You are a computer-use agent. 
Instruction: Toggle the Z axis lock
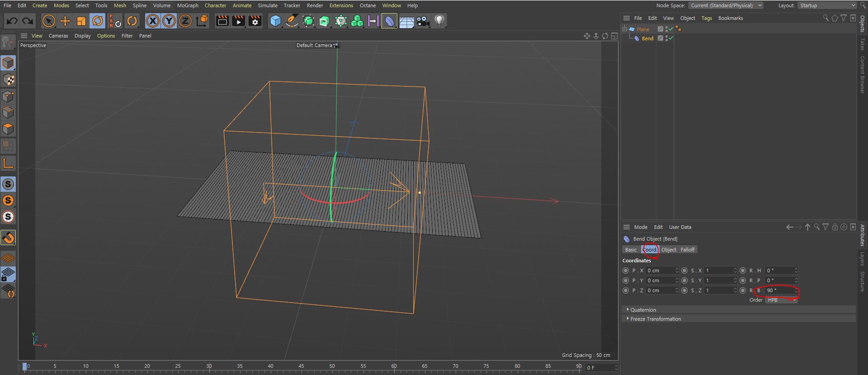coord(185,21)
